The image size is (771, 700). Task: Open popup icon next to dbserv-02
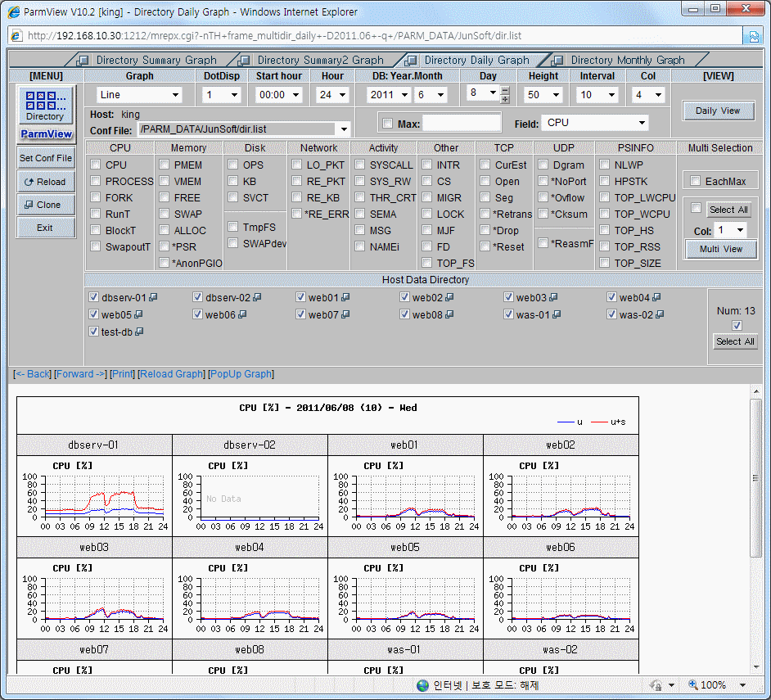(257, 297)
